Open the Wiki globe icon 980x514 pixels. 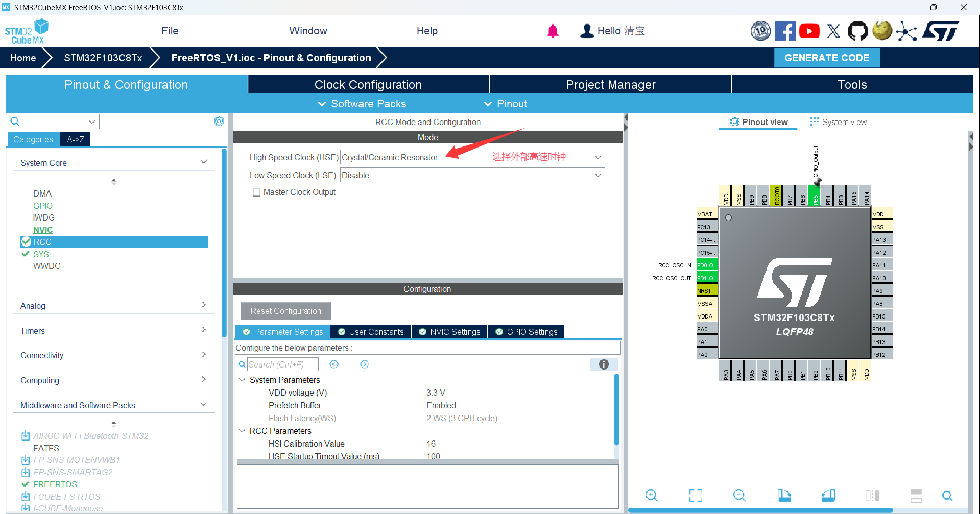[x=882, y=31]
